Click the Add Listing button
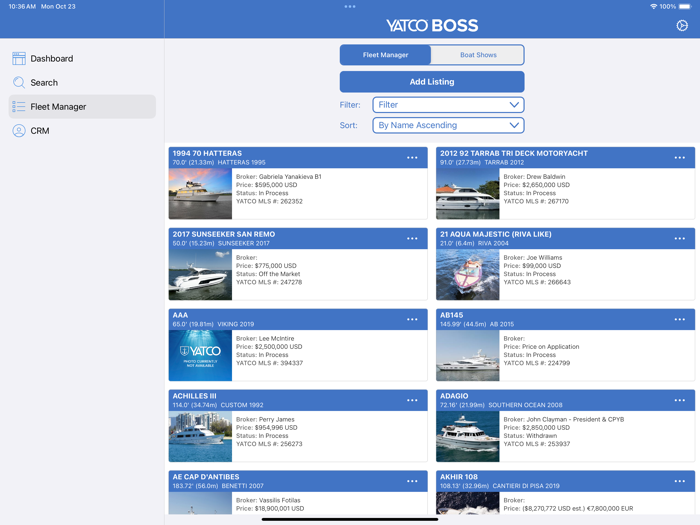This screenshot has height=525, width=700. point(432,82)
